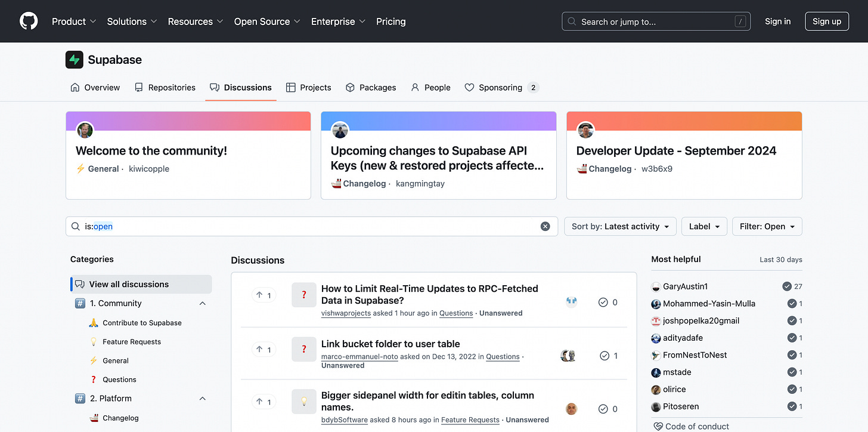Switch to the Overview tab
The image size is (868, 432).
[x=95, y=88]
